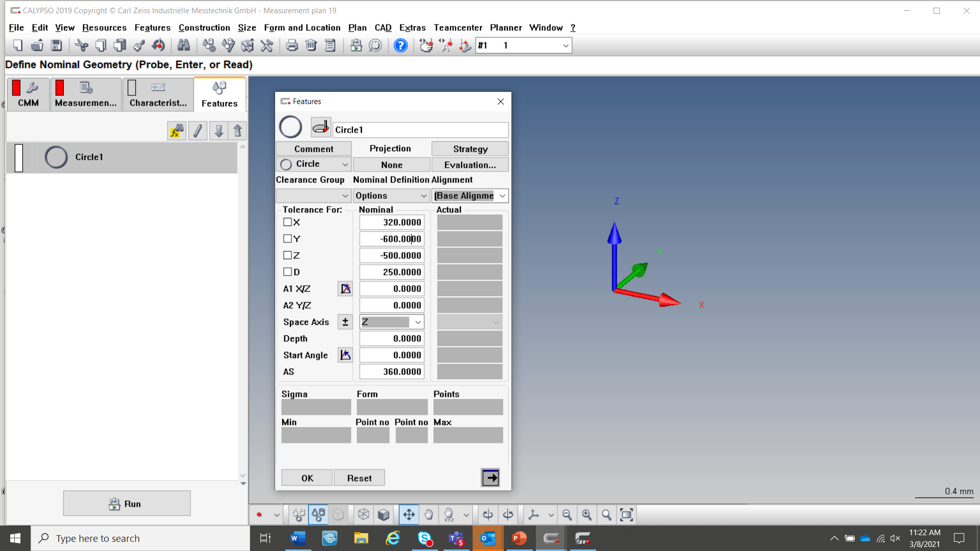Click the Run button
The height and width of the screenshot is (551, 980).
[127, 503]
